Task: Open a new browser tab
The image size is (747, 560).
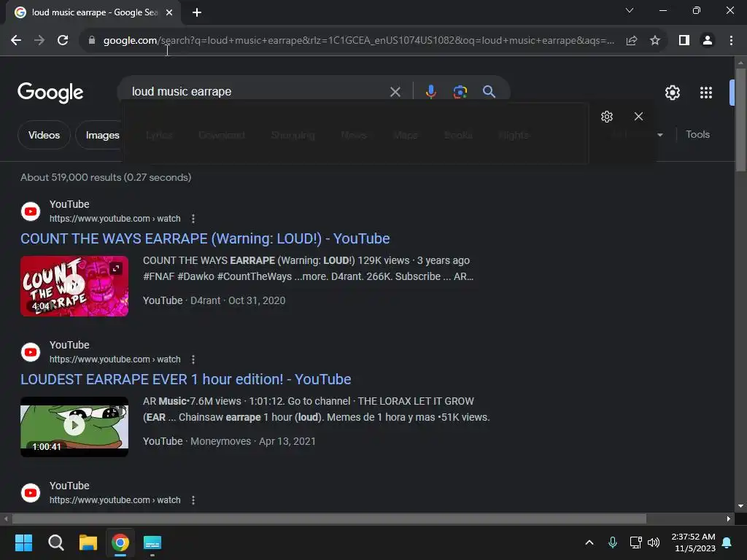Action: 197,12
